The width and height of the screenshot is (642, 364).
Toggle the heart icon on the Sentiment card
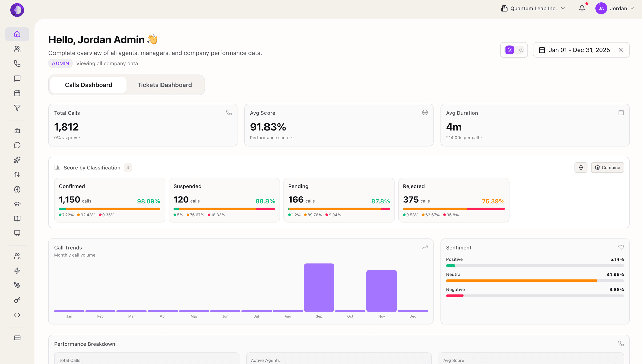coord(621,247)
